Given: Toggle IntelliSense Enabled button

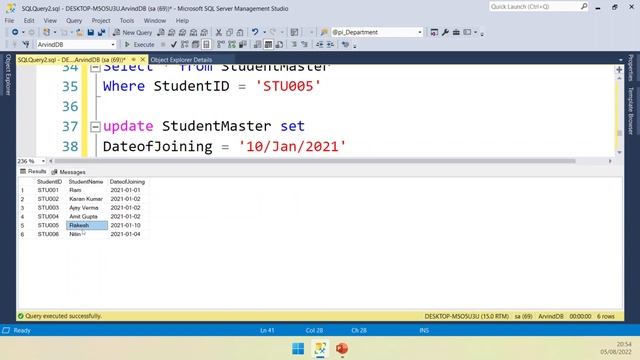Looking at the screenshot, I should [206, 44].
